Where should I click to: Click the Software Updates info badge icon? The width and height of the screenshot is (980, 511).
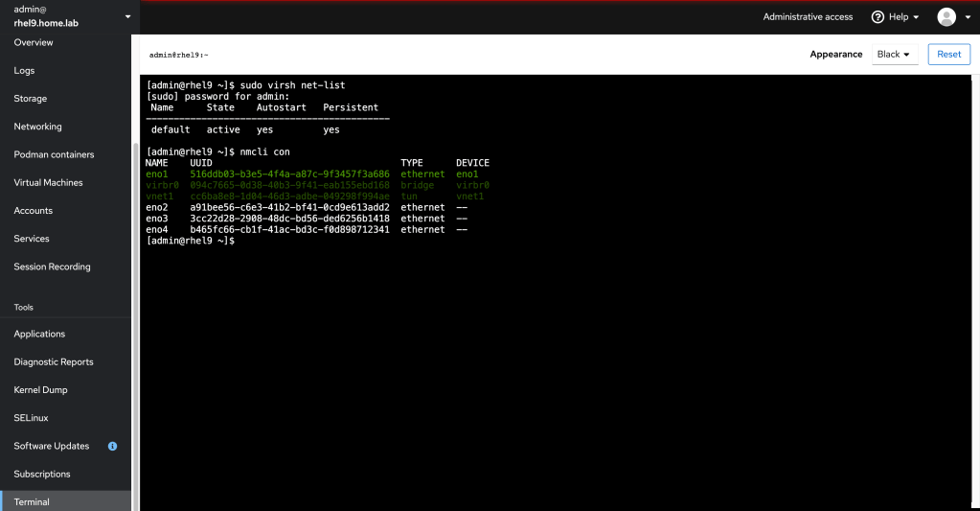(x=113, y=446)
